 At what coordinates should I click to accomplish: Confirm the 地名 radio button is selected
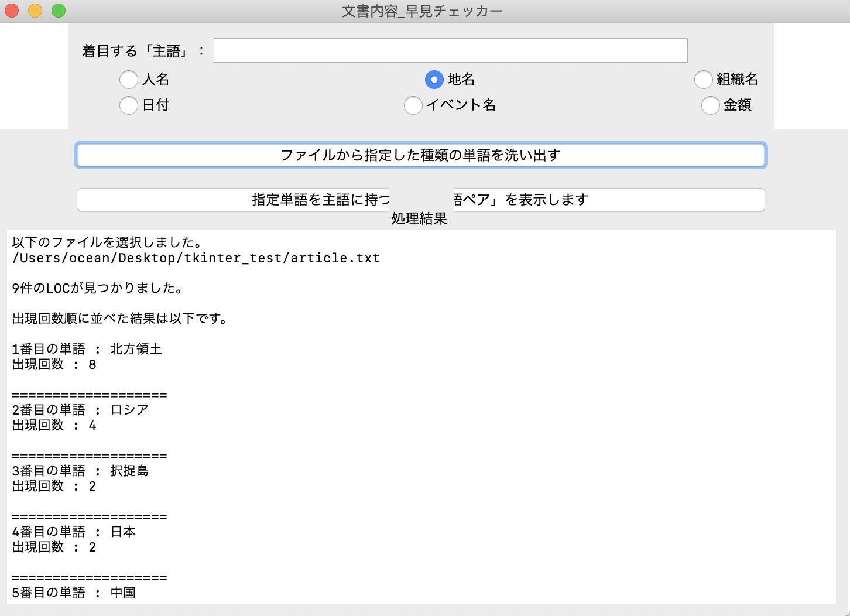[x=434, y=80]
